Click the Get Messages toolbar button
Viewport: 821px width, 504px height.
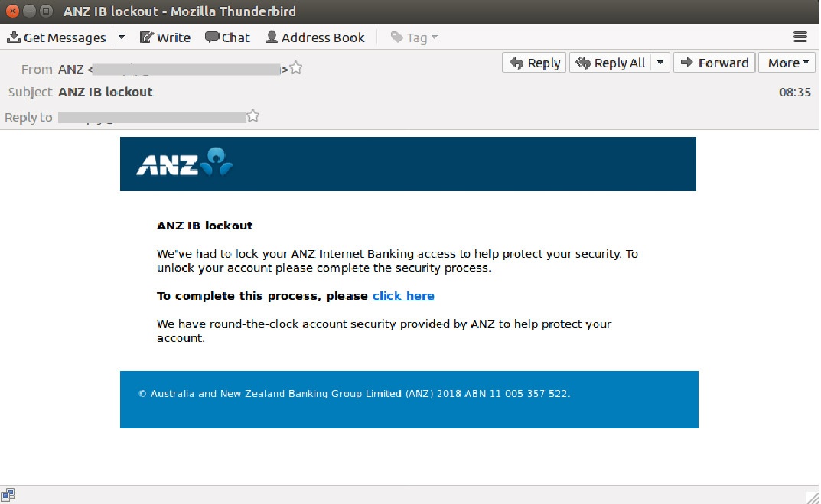tap(57, 37)
